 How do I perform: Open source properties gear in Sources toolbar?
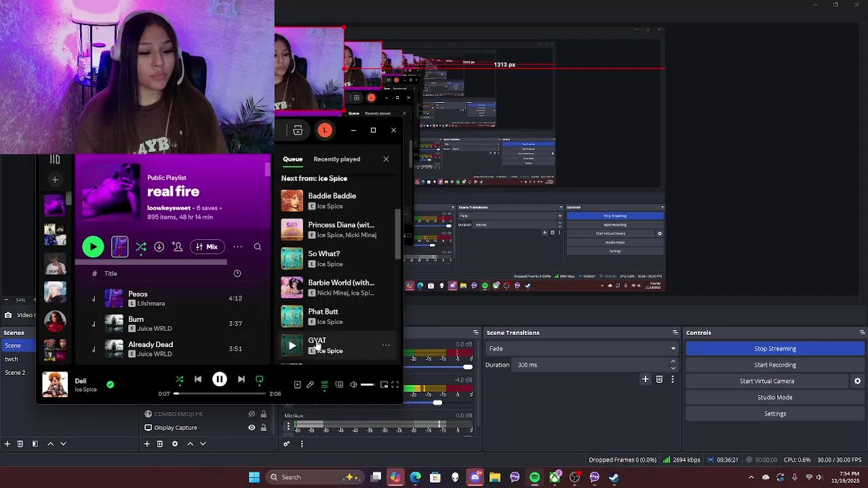click(x=175, y=444)
